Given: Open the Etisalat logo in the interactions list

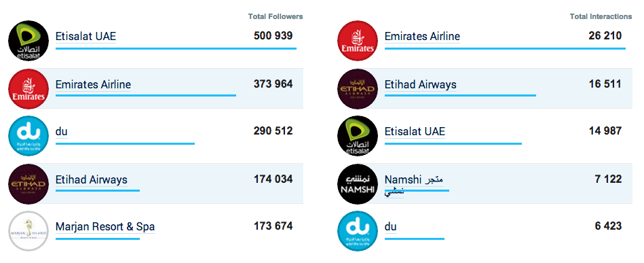Looking at the screenshot, I should point(358,136).
